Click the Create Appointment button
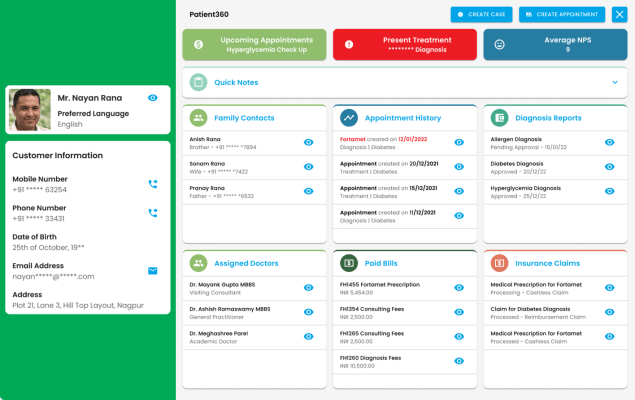The height and width of the screenshot is (400, 635). tap(561, 14)
